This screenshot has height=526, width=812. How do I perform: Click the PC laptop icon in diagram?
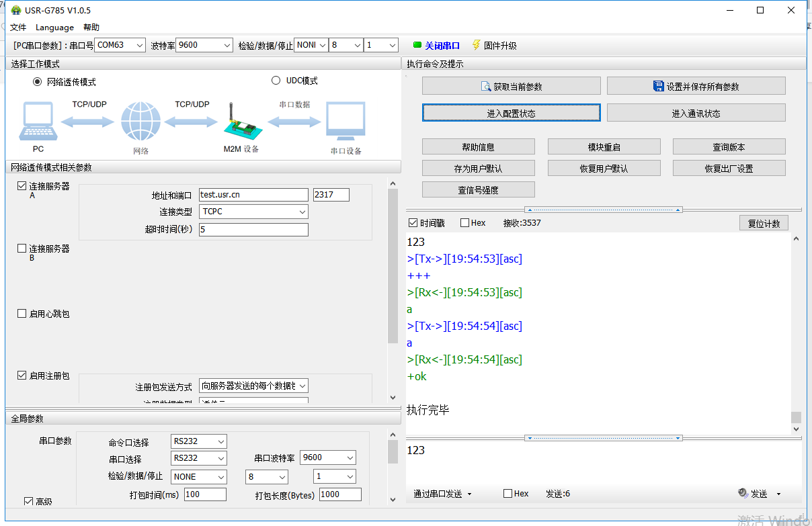(x=37, y=122)
